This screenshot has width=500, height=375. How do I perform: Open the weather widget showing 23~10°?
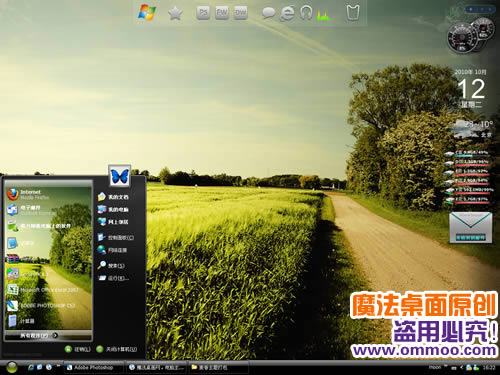click(x=472, y=129)
